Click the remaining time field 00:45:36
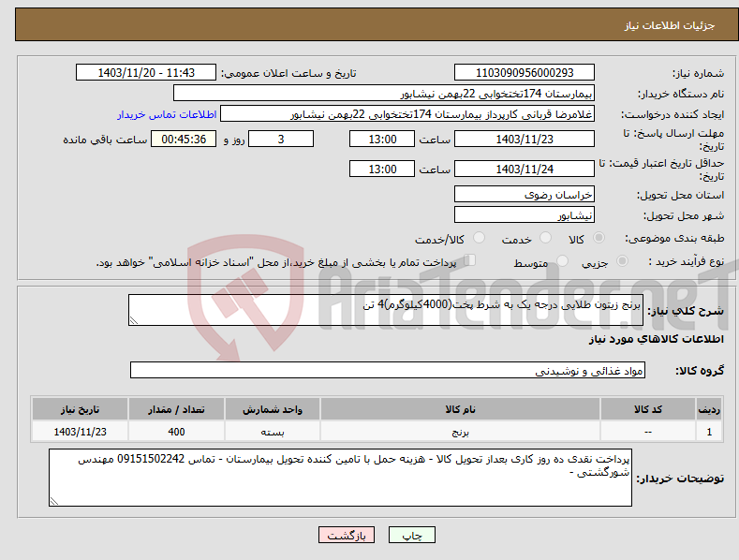 tap(184, 139)
